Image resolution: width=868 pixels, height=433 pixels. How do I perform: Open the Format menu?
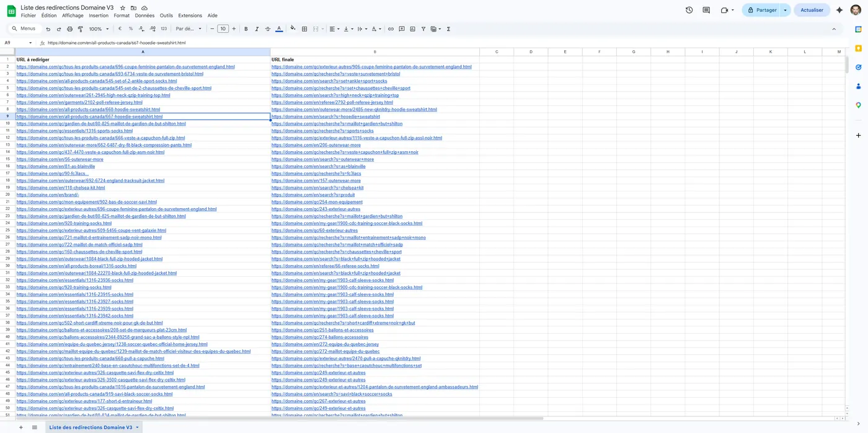pyautogui.click(x=122, y=15)
